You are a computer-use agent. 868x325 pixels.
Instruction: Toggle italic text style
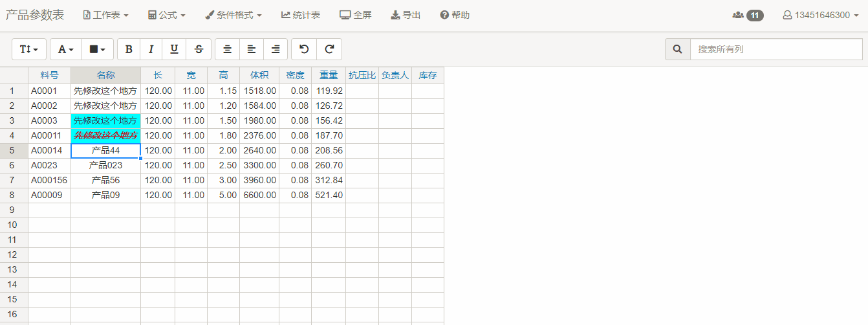151,49
